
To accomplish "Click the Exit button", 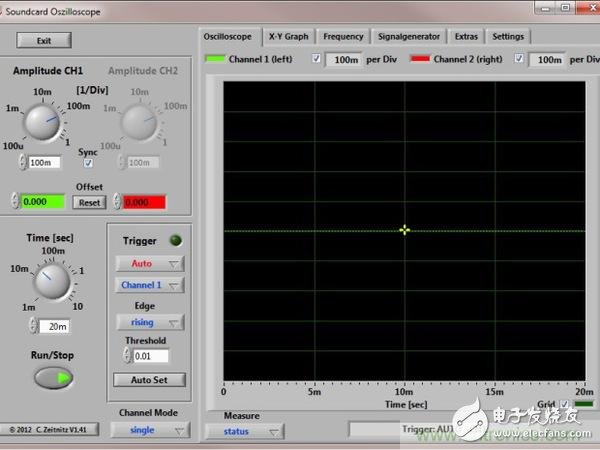I will [44, 41].
